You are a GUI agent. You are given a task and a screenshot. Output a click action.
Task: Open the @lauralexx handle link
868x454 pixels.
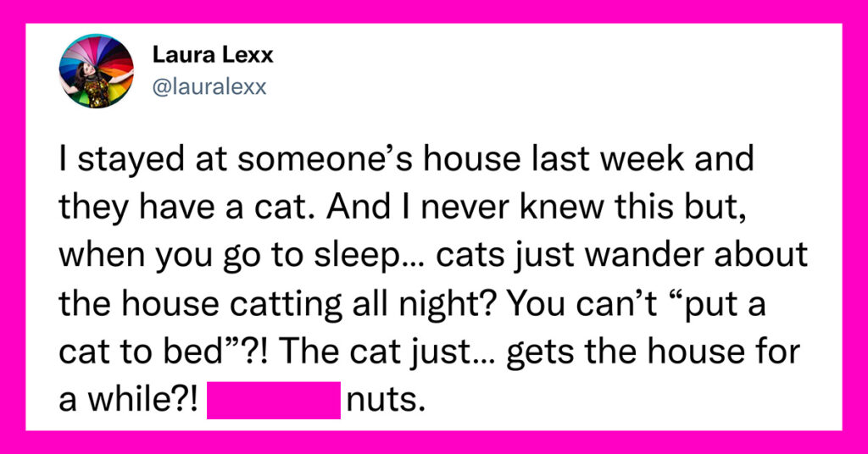[209, 86]
